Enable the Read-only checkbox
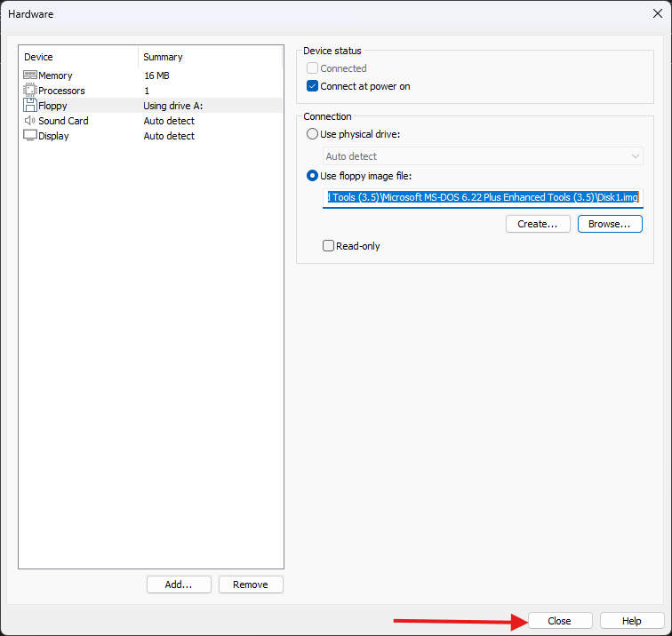The height and width of the screenshot is (636, 672). click(329, 246)
